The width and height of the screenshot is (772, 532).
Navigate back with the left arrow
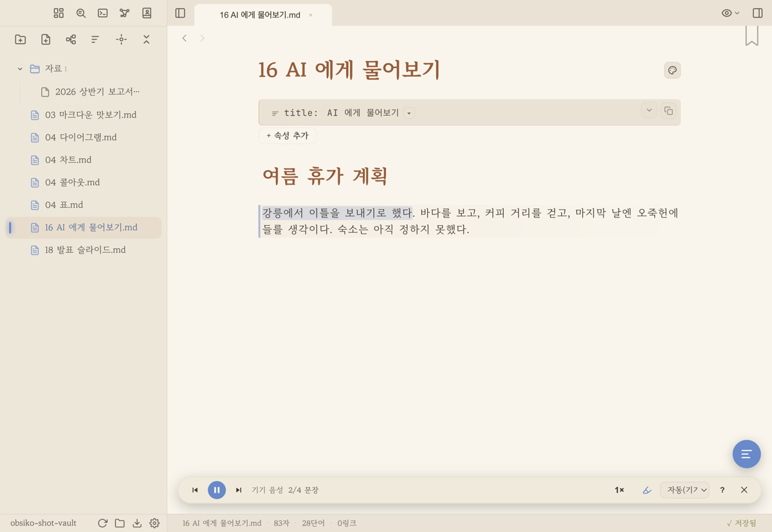185,38
